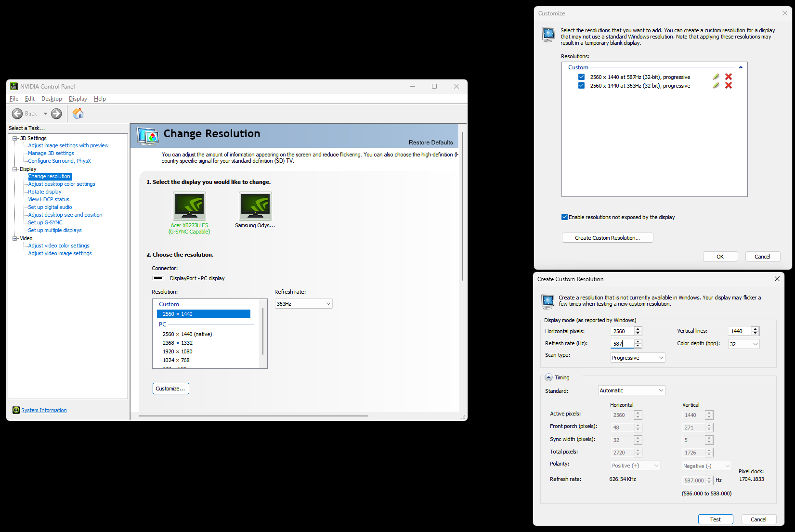
Task: Collapse the Timing section expander
Action: point(548,377)
